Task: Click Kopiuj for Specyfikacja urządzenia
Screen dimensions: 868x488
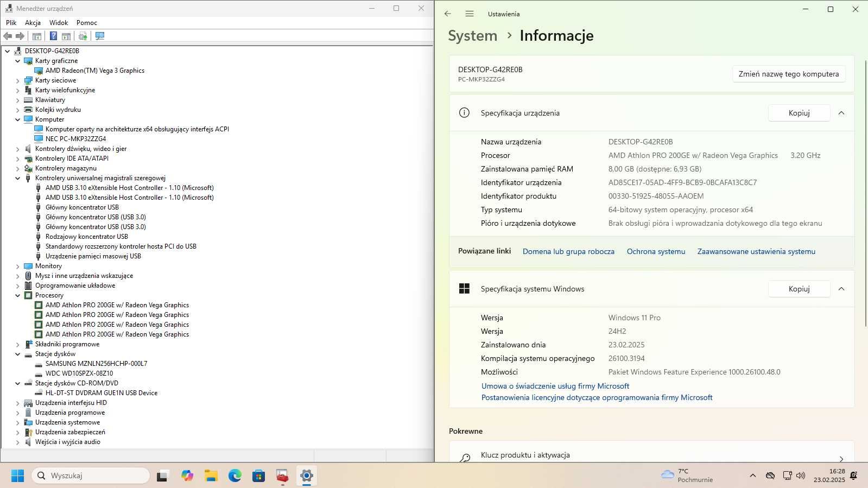Action: (x=799, y=113)
